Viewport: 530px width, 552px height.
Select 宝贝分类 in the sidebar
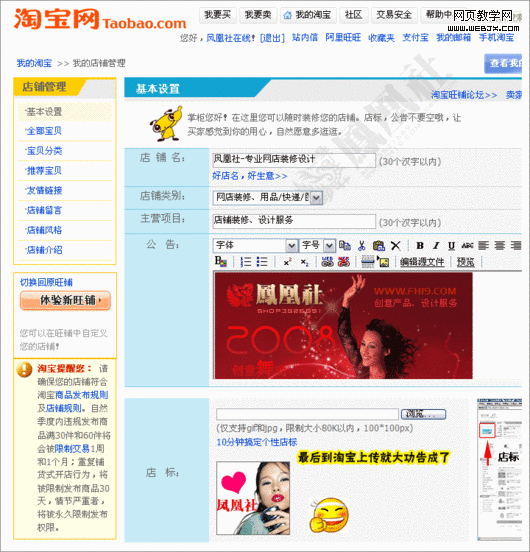click(44, 151)
